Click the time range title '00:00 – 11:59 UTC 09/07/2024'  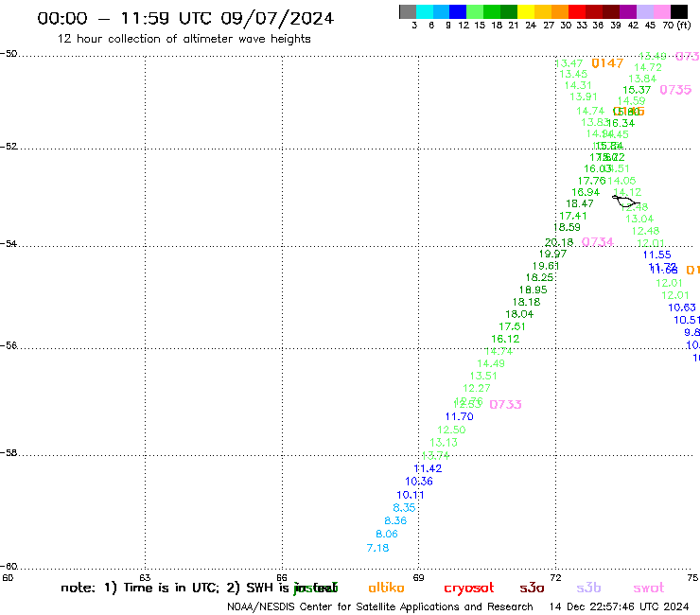point(185,18)
